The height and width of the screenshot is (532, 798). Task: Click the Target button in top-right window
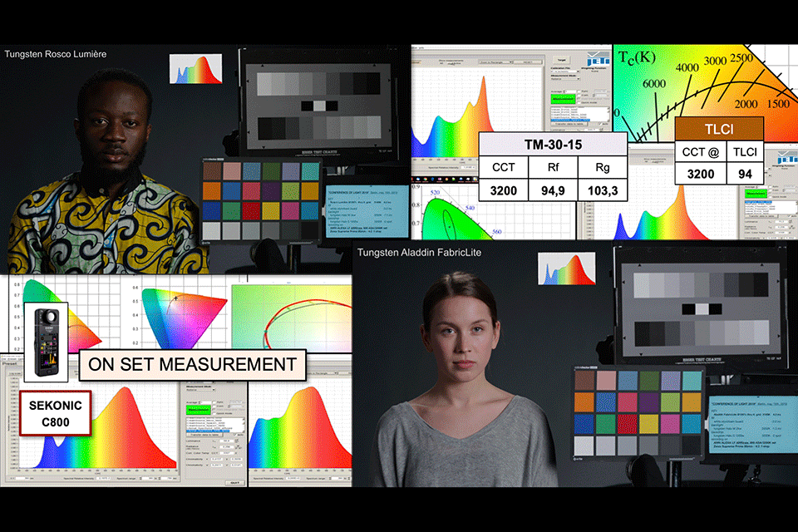pos(561,60)
